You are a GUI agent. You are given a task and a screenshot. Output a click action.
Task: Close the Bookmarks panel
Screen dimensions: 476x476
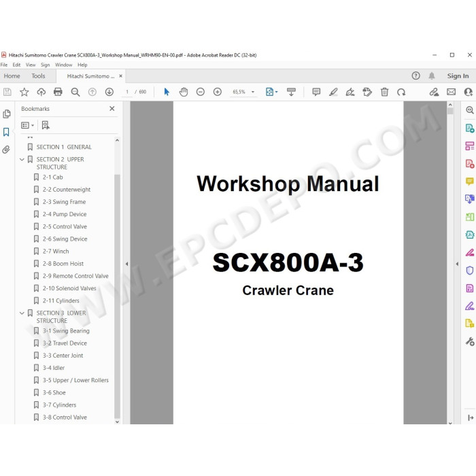[x=112, y=109]
